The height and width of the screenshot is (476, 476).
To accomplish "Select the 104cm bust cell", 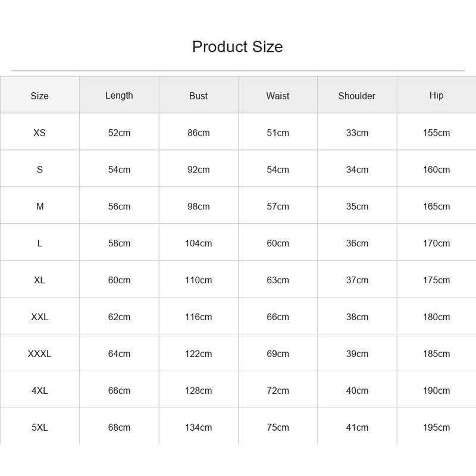I will pyautogui.click(x=198, y=243).
